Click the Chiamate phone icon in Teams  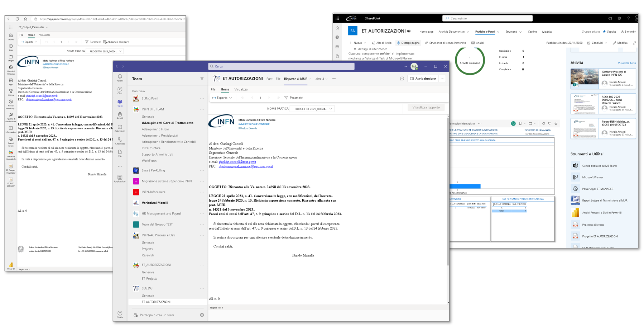120,140
